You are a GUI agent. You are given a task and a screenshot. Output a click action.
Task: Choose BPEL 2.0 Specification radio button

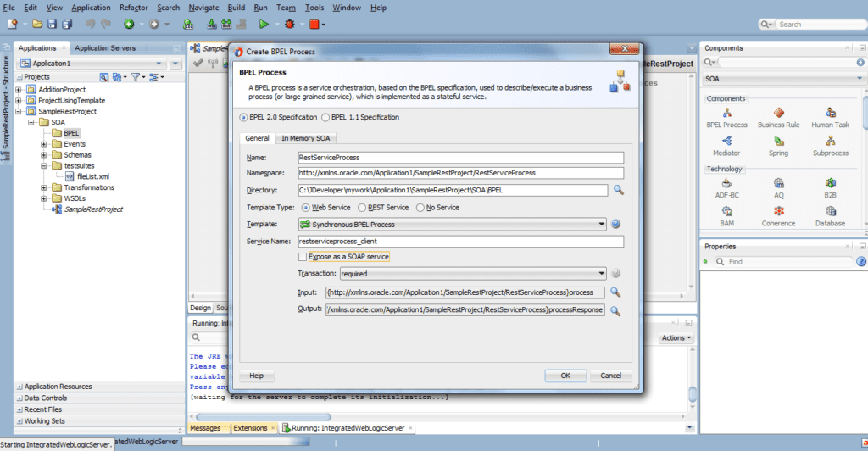coord(243,117)
